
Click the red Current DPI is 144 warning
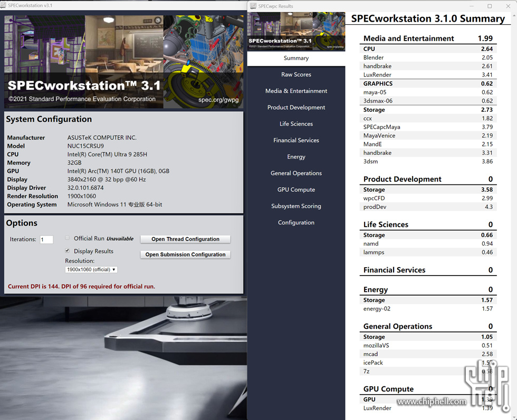point(81,286)
